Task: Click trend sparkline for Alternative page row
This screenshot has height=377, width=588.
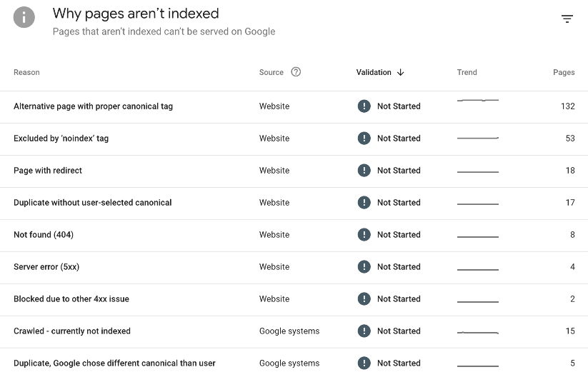Action: tap(477, 101)
